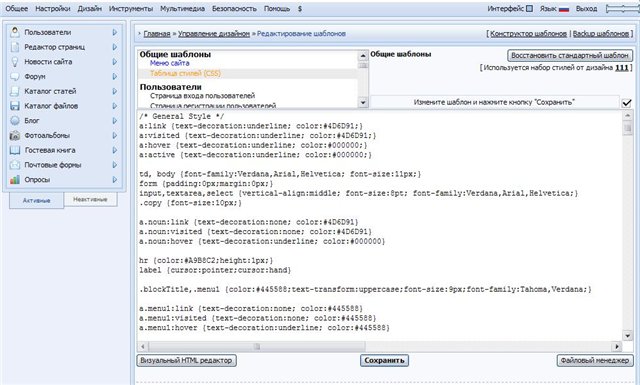Image resolution: width=640 pixels, height=385 pixels.
Task: Click the Пользователи sidebar icon
Action: coord(15,32)
